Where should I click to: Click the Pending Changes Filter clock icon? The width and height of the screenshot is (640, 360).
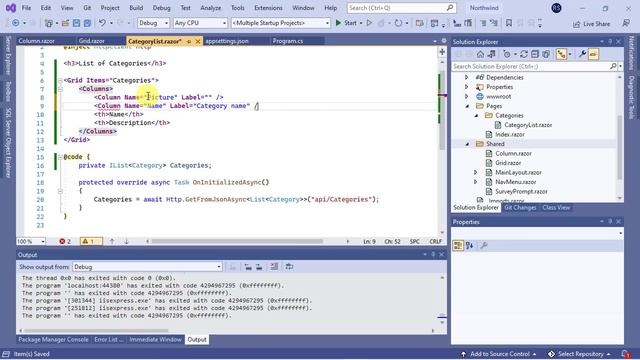[507, 54]
